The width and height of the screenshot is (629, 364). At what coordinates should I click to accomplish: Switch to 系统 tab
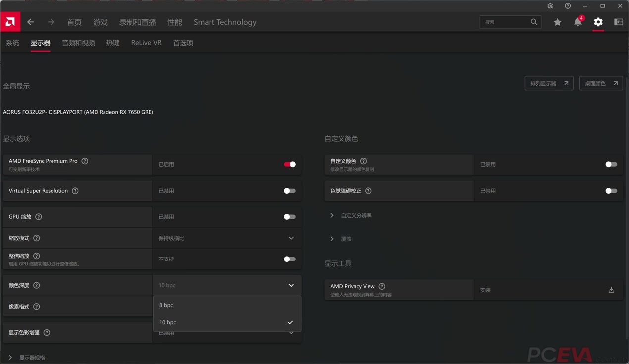(12, 43)
